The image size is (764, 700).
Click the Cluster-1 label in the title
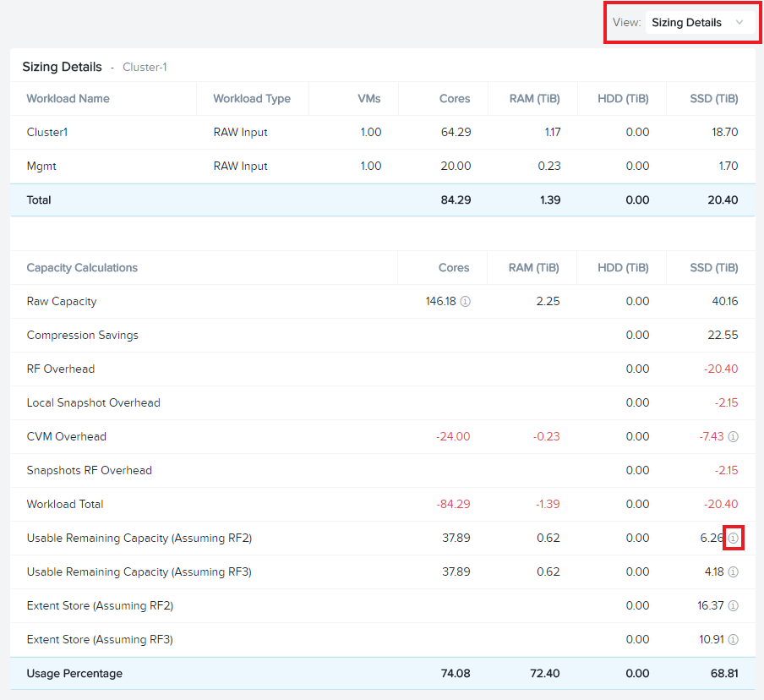(145, 68)
